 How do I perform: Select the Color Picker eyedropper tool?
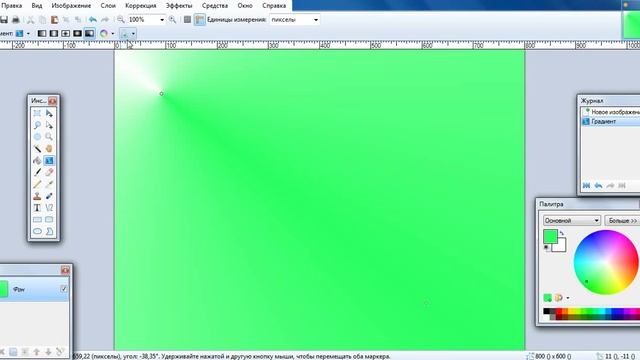pyautogui.click(x=49, y=184)
